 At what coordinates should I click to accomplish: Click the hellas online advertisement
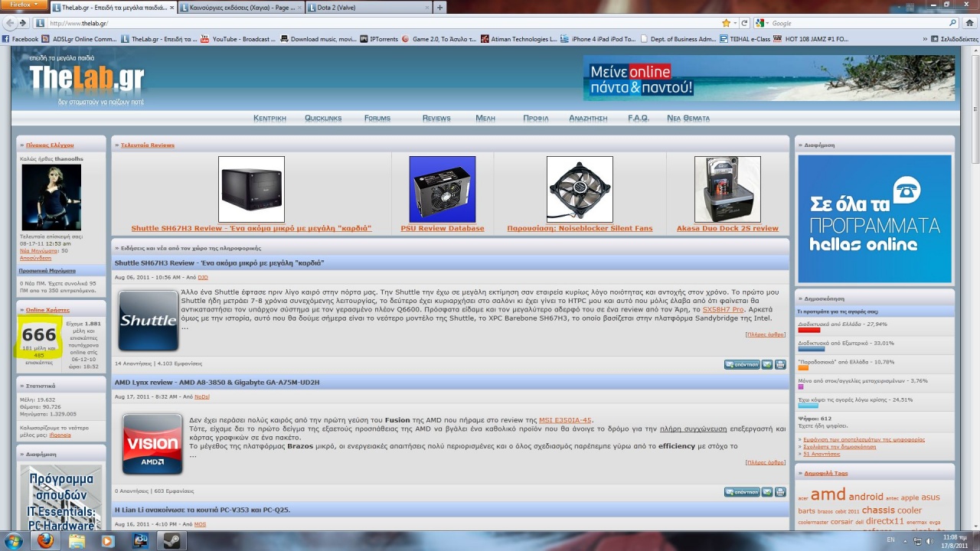[874, 219]
